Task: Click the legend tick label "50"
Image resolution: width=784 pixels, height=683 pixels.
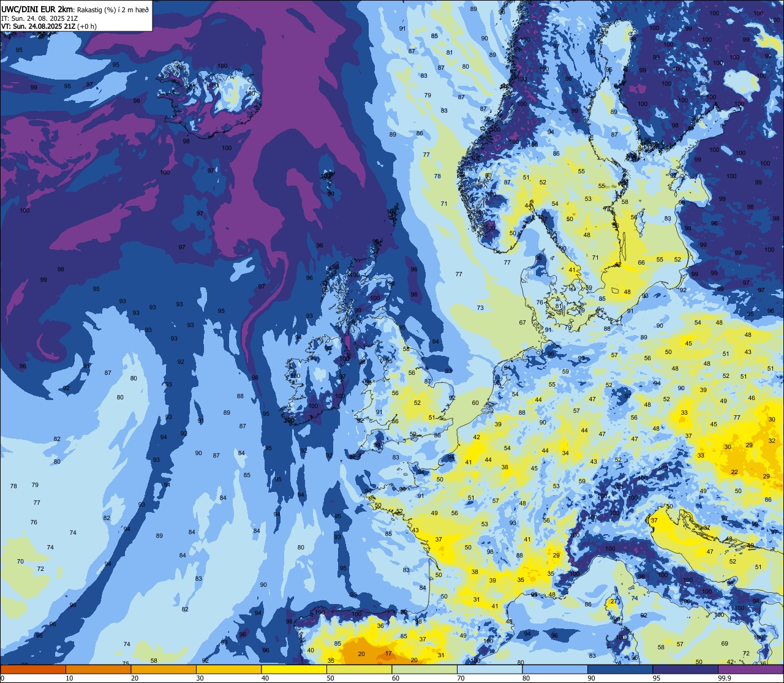Action: click(x=330, y=678)
